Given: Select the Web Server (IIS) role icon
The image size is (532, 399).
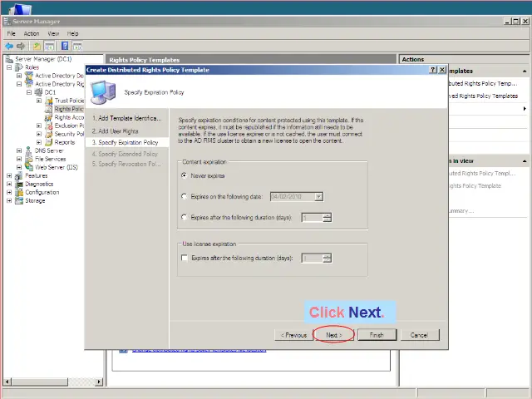Looking at the screenshot, I should point(29,167).
